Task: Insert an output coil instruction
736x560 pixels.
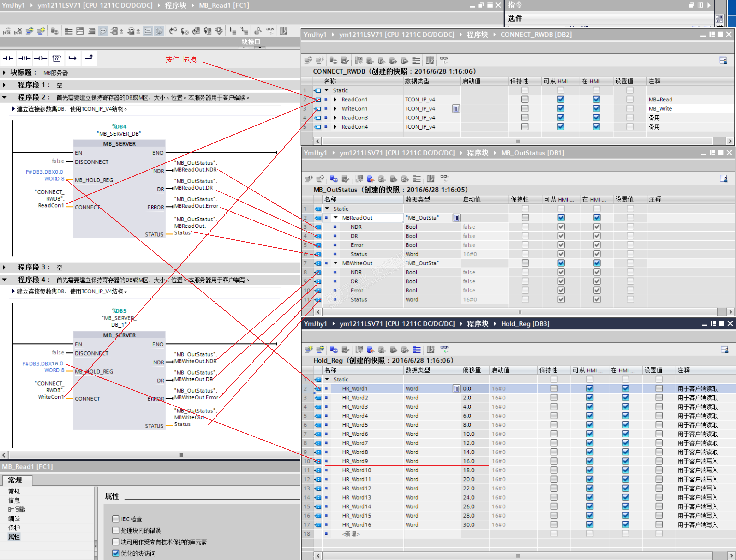Action: tap(41, 58)
